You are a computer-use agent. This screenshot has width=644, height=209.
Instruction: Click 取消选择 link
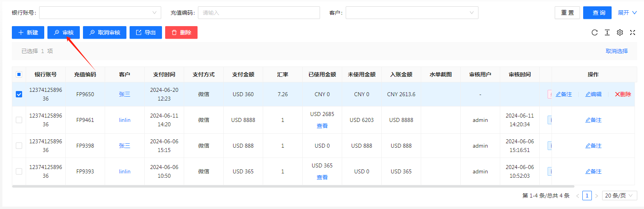[x=616, y=51]
